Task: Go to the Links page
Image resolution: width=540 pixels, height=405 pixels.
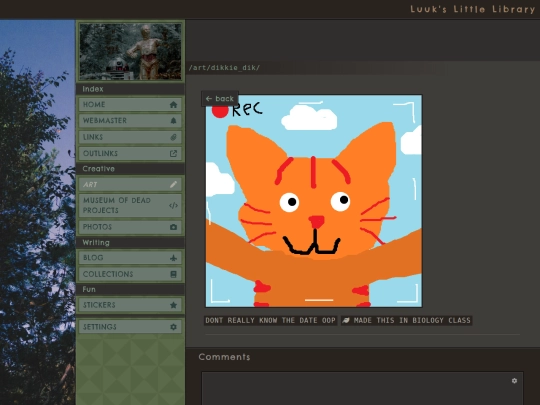Action: [x=130, y=137]
